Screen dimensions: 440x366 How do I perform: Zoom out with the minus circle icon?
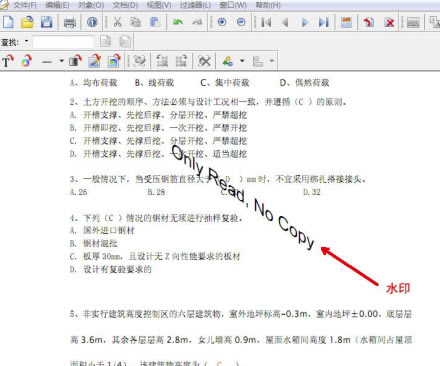pos(241,22)
